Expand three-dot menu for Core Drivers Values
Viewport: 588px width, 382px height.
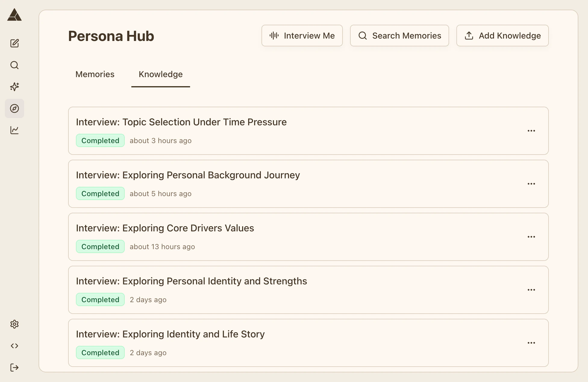pyautogui.click(x=531, y=237)
